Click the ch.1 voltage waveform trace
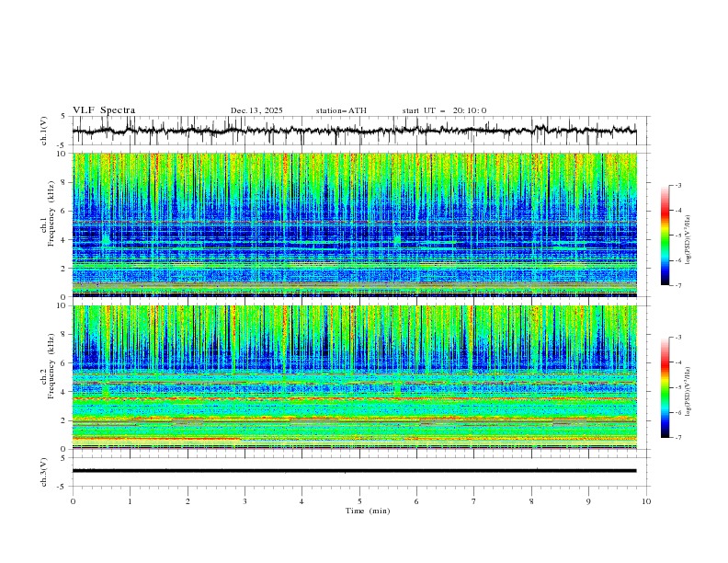728x563 pixels. [354, 131]
